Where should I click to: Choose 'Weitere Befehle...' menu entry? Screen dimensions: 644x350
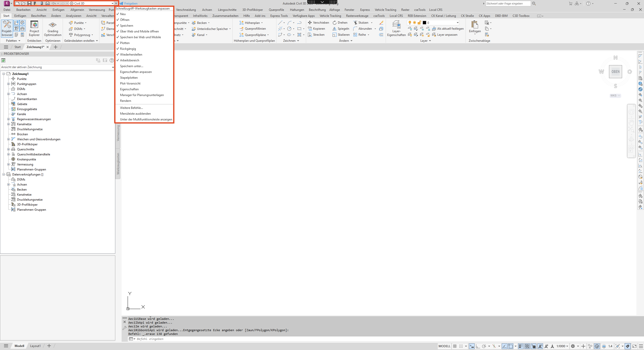pyautogui.click(x=144, y=108)
